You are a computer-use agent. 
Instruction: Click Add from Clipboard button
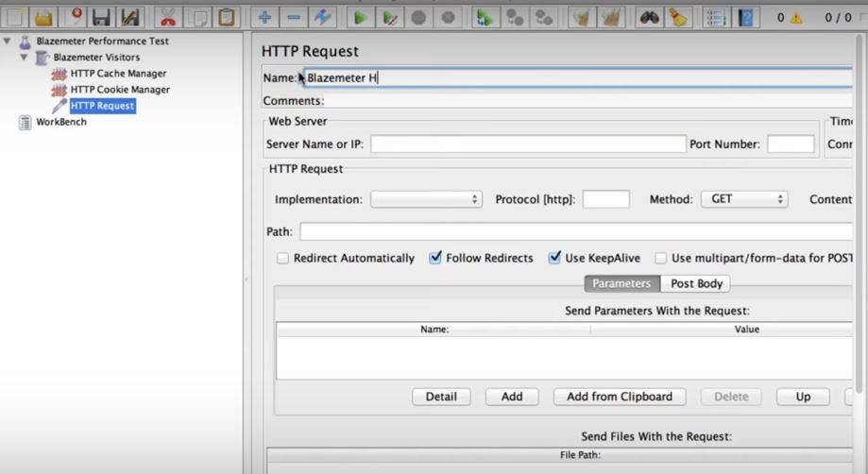click(620, 397)
